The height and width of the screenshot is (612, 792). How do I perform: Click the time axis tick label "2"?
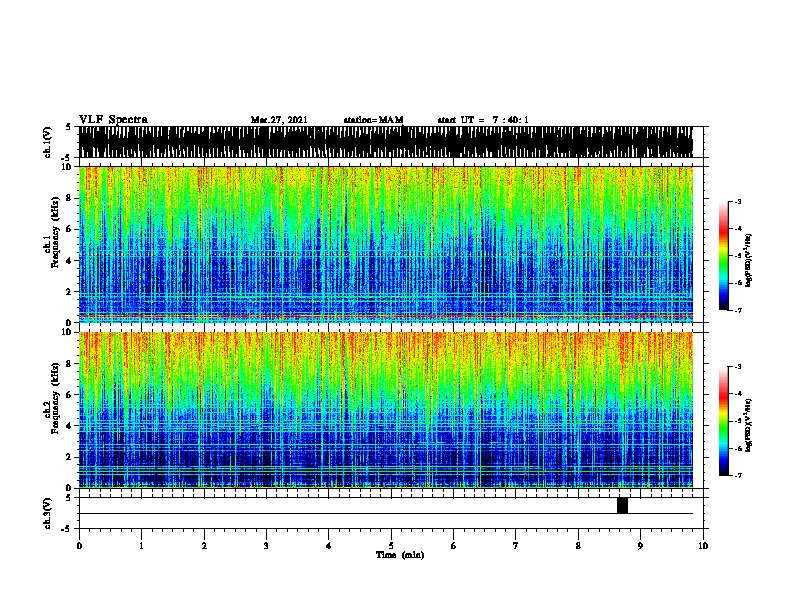pos(204,546)
